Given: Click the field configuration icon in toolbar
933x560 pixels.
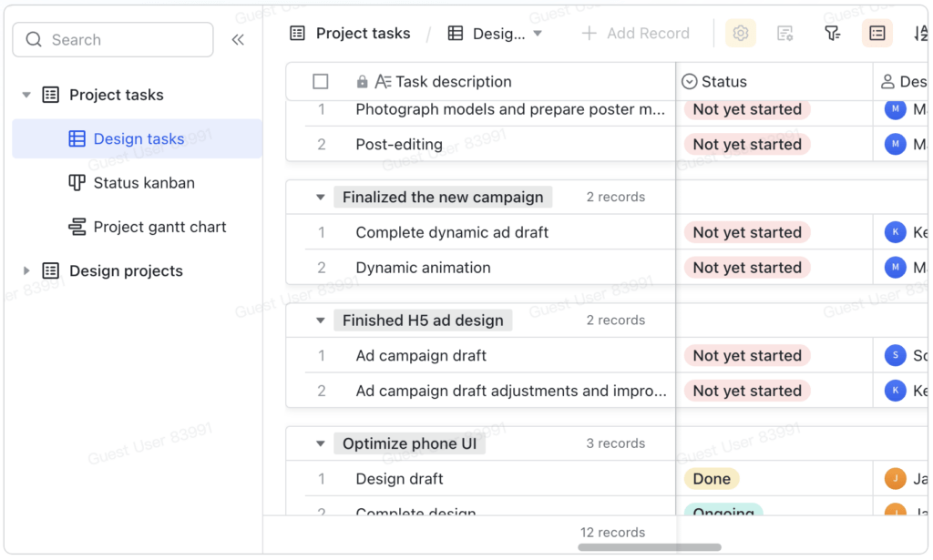Looking at the screenshot, I should [784, 34].
